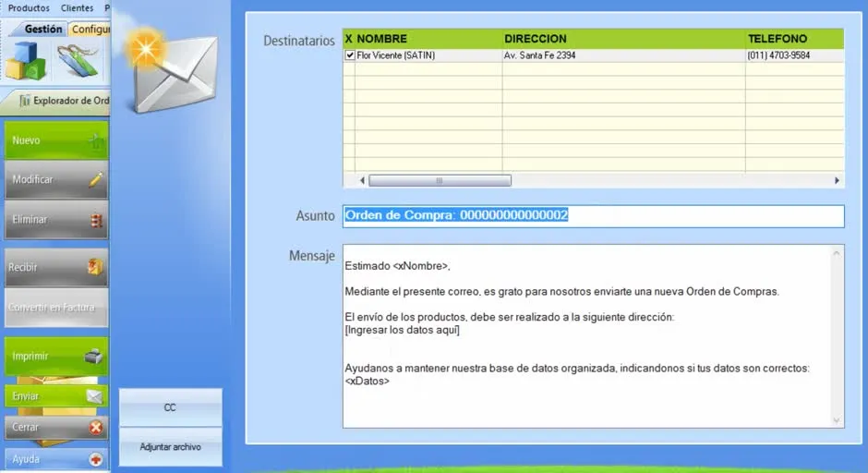The width and height of the screenshot is (868, 473).
Task: Click the Eliminar button
Action: pos(56,220)
